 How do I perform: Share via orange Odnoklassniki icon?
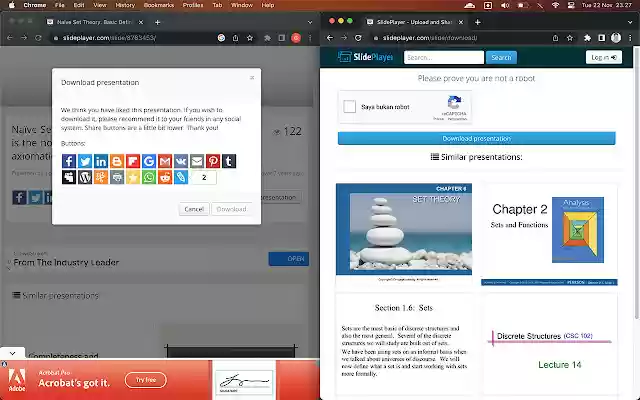tap(101, 177)
